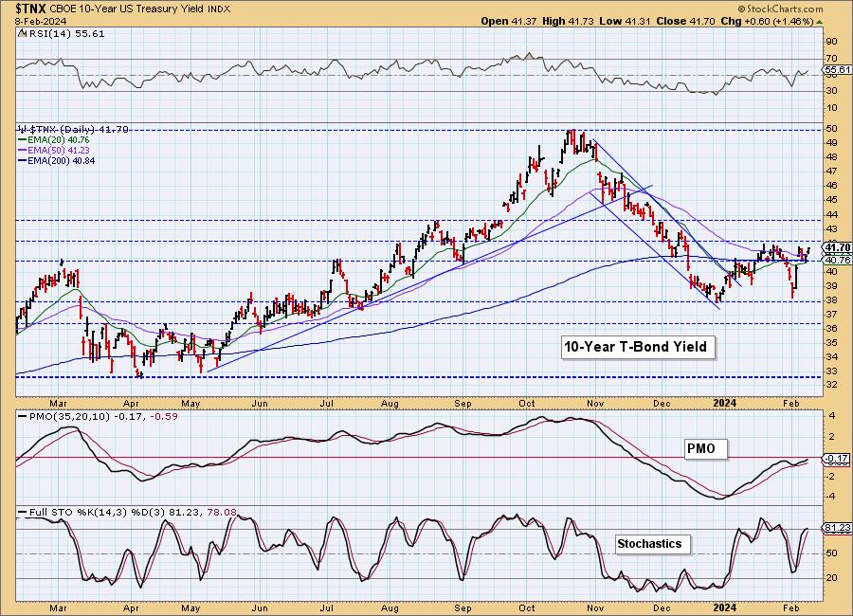Image resolution: width=853 pixels, height=616 pixels.
Task: Click the 10-Year T-Bond Yield annotation box
Action: click(637, 347)
